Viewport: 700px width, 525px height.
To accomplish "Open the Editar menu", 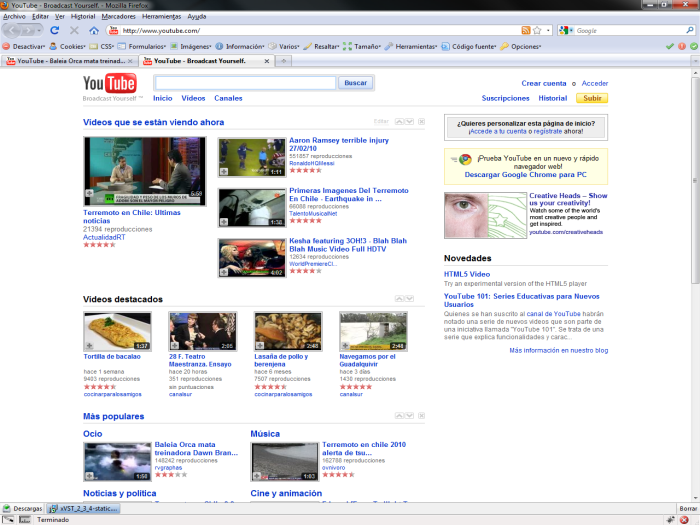I will 40,17.
